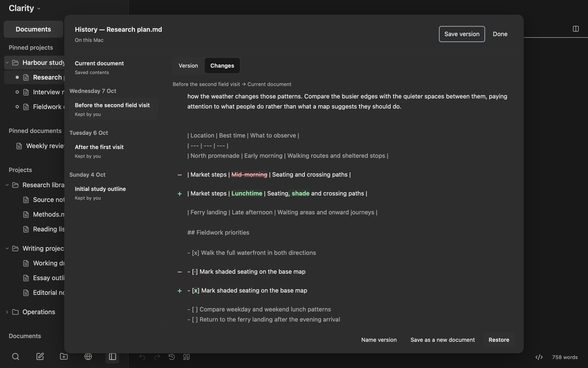Close history with the Done button
The width and height of the screenshot is (588, 368).
point(500,34)
